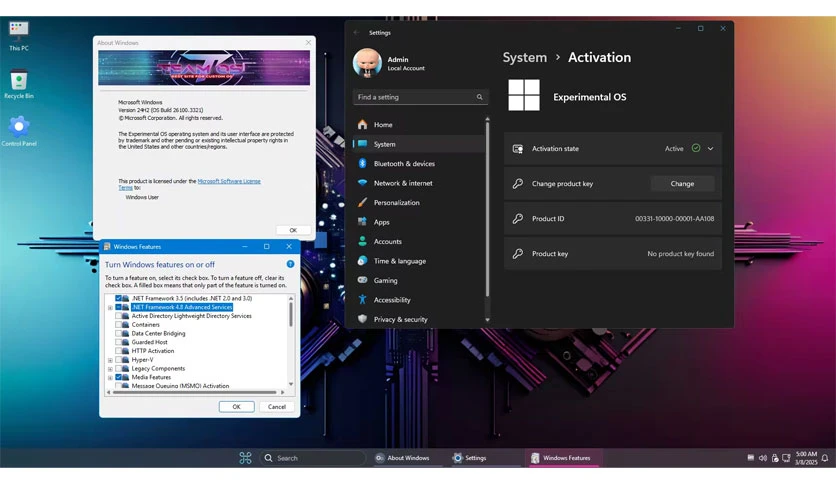Click the key icon beside Product key row
The height and width of the screenshot is (484, 836).
tap(518, 254)
